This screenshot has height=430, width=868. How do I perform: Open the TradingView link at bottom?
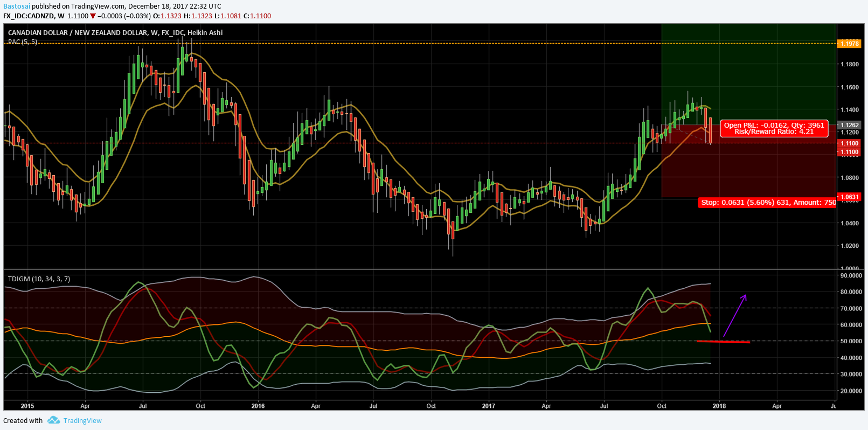coord(82,421)
